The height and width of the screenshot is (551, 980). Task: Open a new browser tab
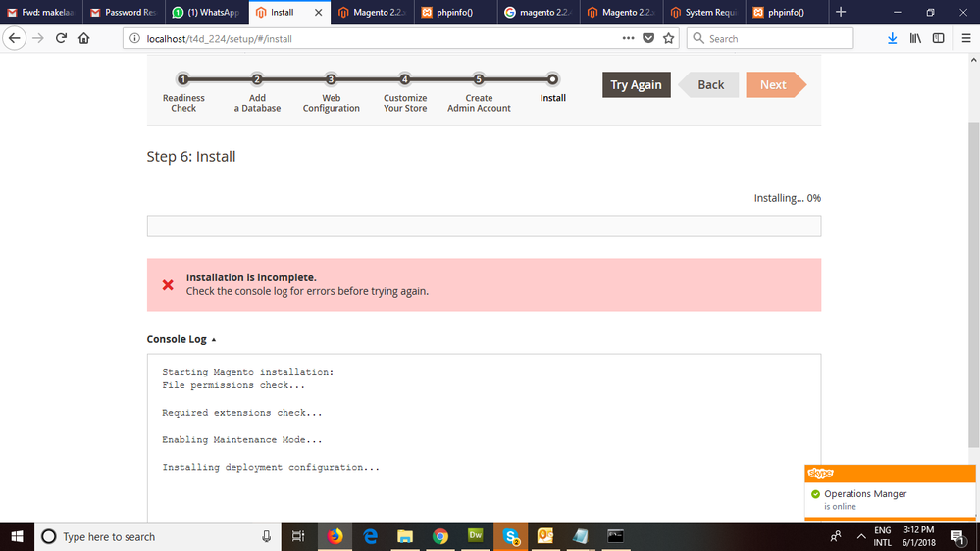[x=841, y=12]
